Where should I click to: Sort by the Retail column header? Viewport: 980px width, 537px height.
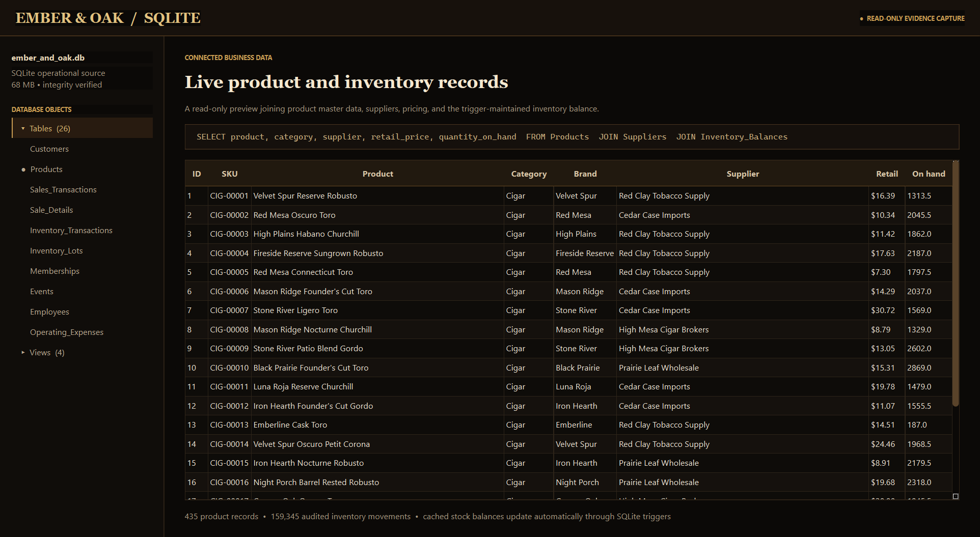(887, 174)
